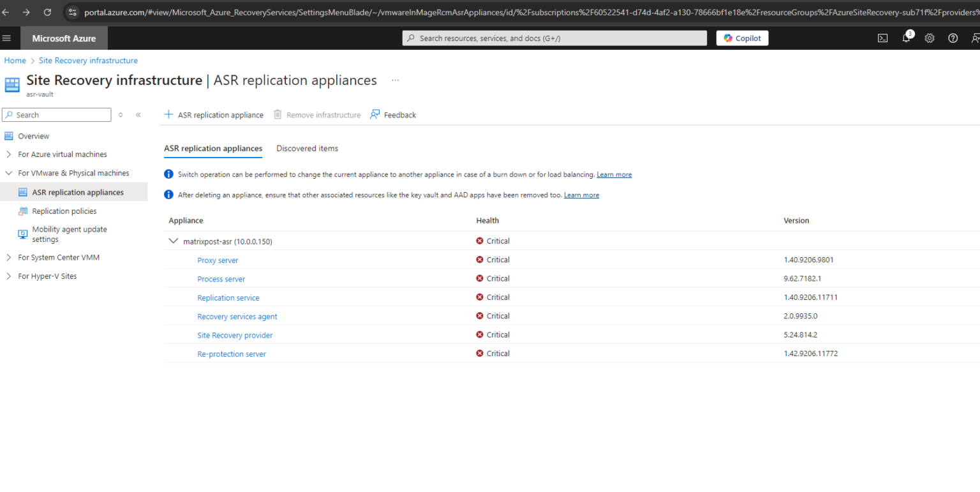This screenshot has height=492, width=980.
Task: Collapse the matrixpost-asr appliance row
Action: 173,241
